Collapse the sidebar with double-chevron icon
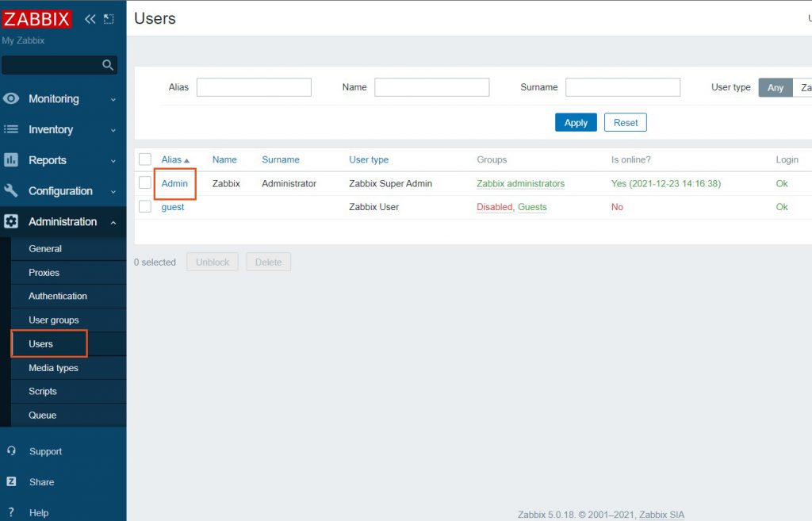Screen dimensions: 812x521 pos(90,19)
